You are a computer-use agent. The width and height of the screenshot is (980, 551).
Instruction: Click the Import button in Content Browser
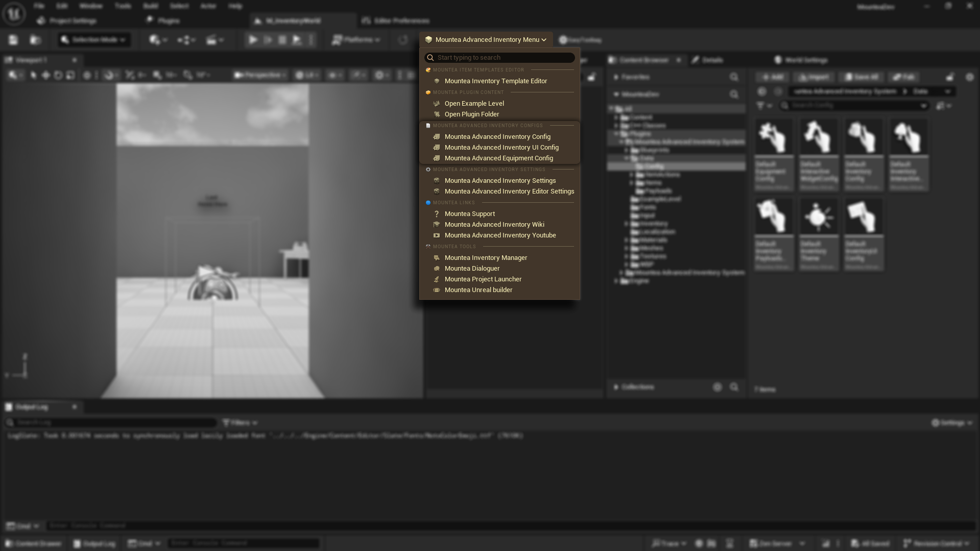click(x=814, y=77)
